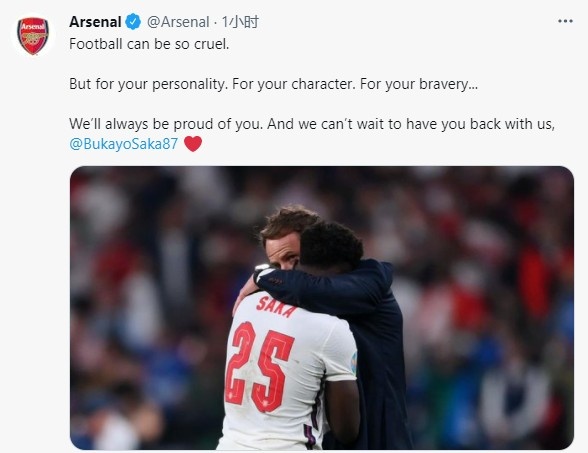Click the line We'll always be proud of you
Viewport: 588px width, 453px height.
click(312, 124)
